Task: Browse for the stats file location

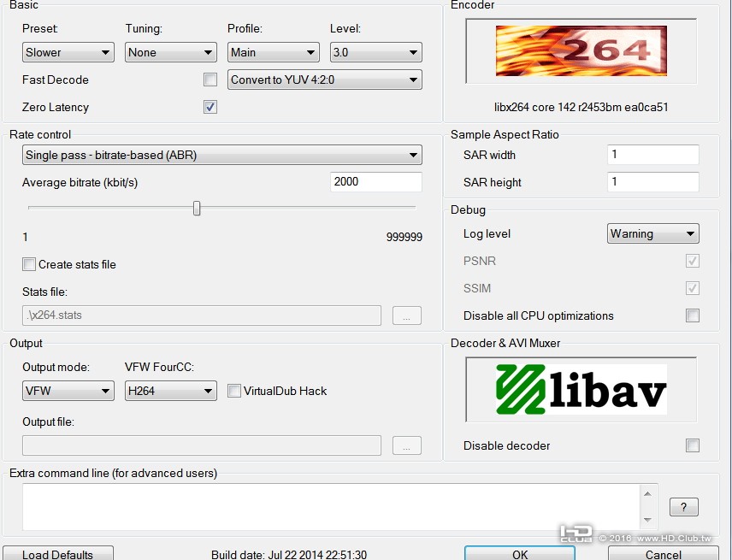Action: coord(406,315)
